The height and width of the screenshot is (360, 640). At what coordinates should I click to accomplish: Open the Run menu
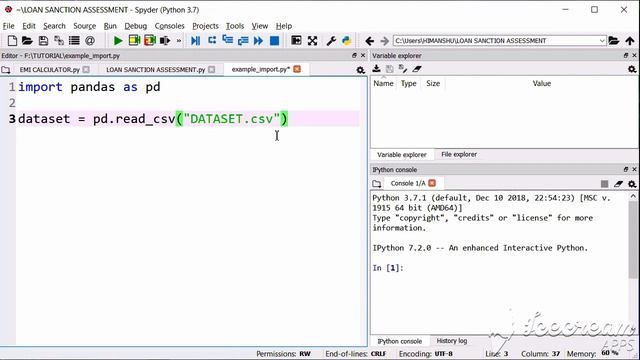coord(110,26)
